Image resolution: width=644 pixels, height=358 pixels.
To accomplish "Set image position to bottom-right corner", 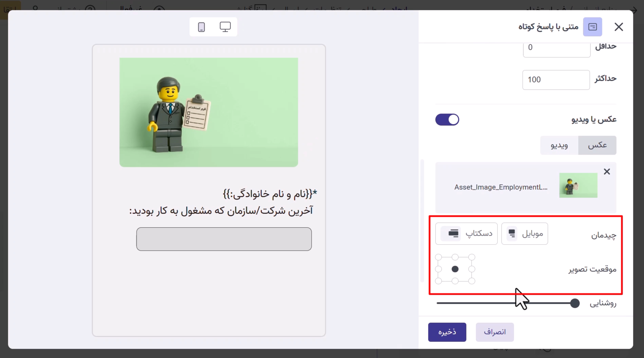I will (x=472, y=281).
